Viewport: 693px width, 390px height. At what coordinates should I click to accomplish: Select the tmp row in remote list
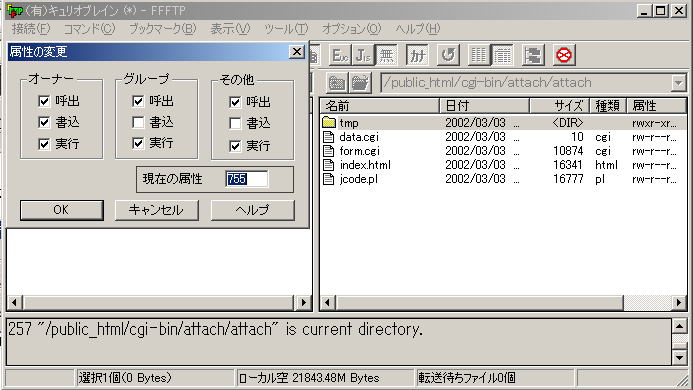(x=503, y=122)
